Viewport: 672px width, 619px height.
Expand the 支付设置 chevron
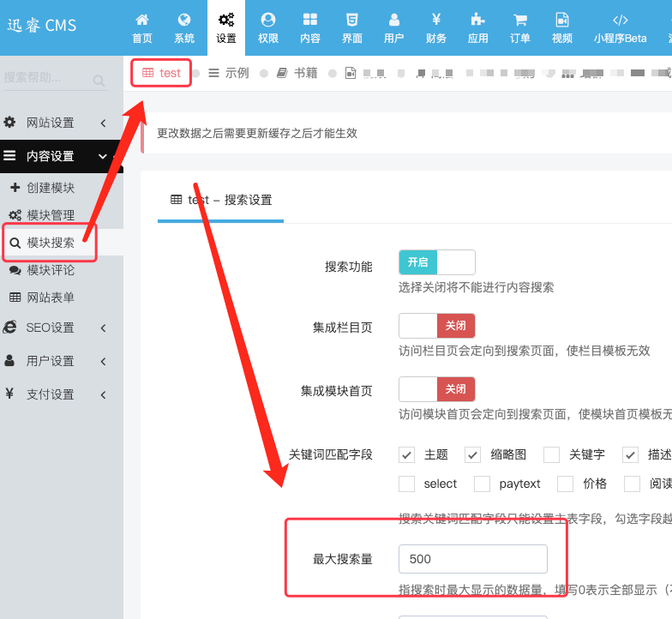(x=103, y=394)
